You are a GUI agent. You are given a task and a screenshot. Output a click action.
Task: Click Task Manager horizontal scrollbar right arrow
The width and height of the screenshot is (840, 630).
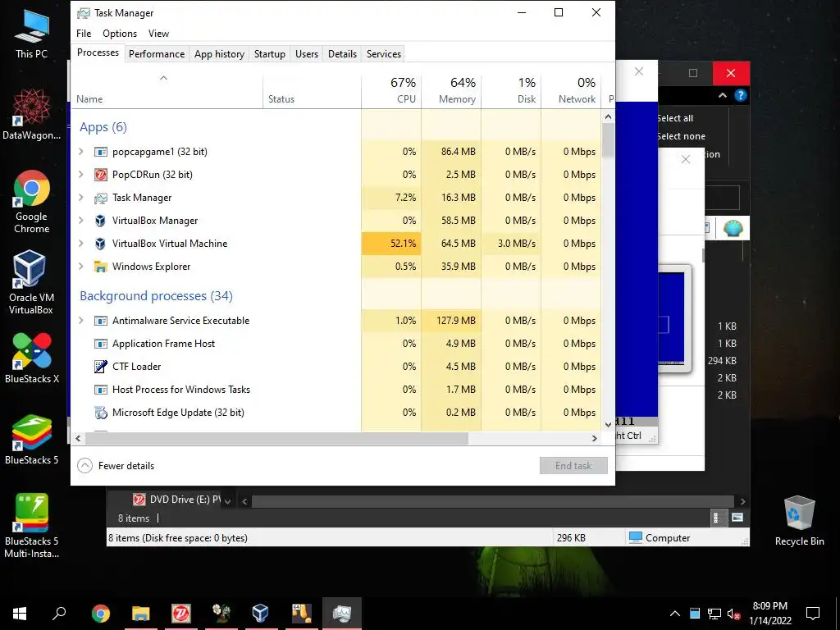pos(594,438)
